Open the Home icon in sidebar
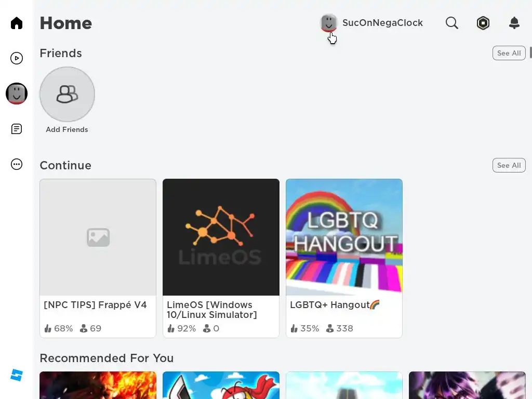The width and height of the screenshot is (532, 399). [x=16, y=23]
